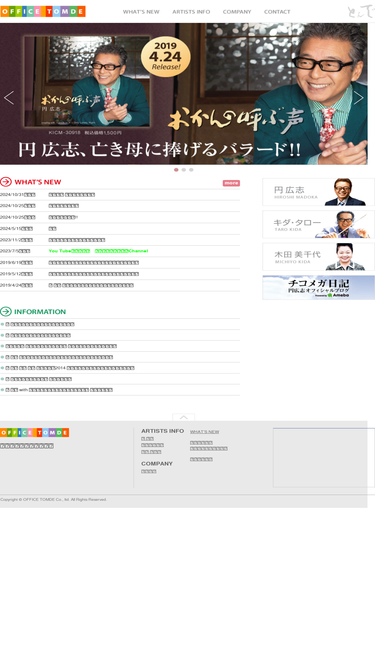The height and width of the screenshot is (667, 375).
Task: Follow the underlined WHAT'S NEW footer link
Action: point(205,432)
